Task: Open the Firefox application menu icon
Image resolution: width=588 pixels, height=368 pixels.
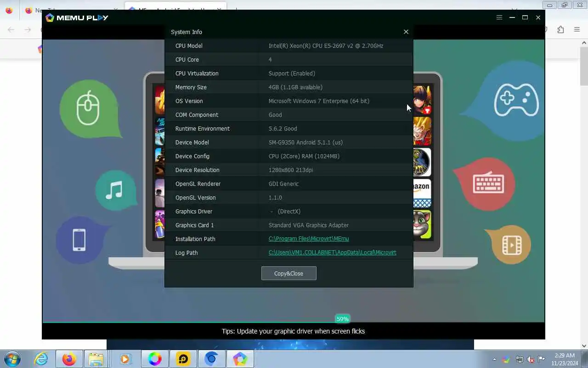Action: click(x=577, y=29)
